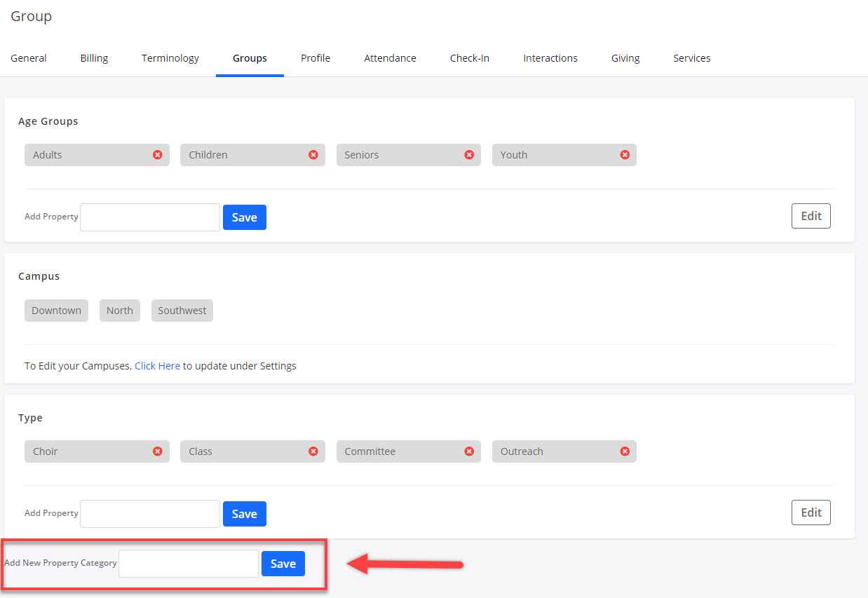The width and height of the screenshot is (868, 598).
Task: Switch to the Check-In tab
Action: tap(470, 58)
